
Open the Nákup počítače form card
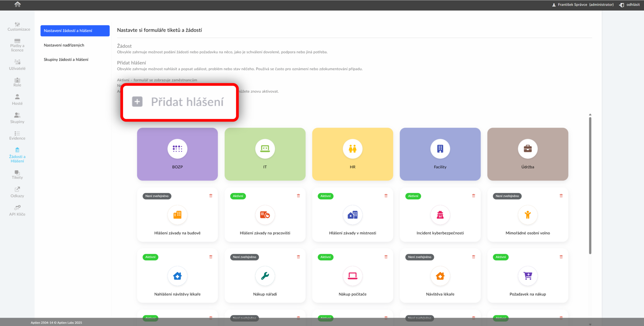click(353, 276)
